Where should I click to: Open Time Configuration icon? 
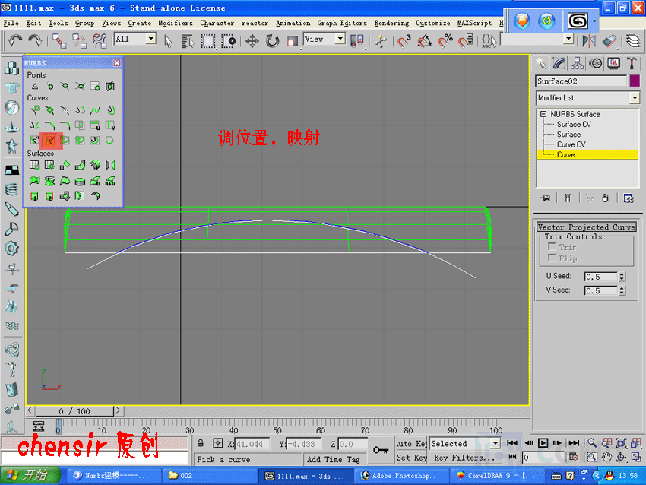point(573,457)
